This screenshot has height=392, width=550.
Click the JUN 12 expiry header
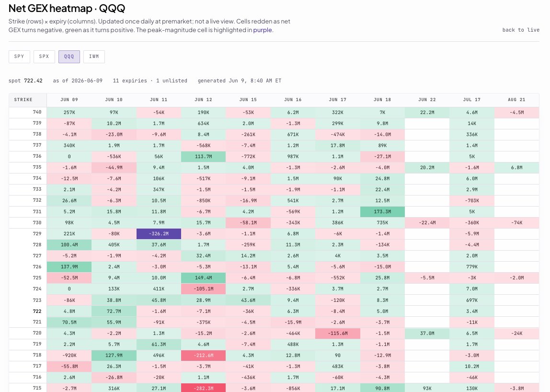[x=204, y=100]
